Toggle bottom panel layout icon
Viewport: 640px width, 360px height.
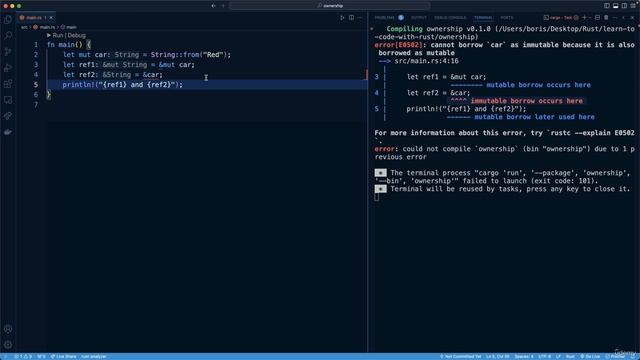coord(616,6)
